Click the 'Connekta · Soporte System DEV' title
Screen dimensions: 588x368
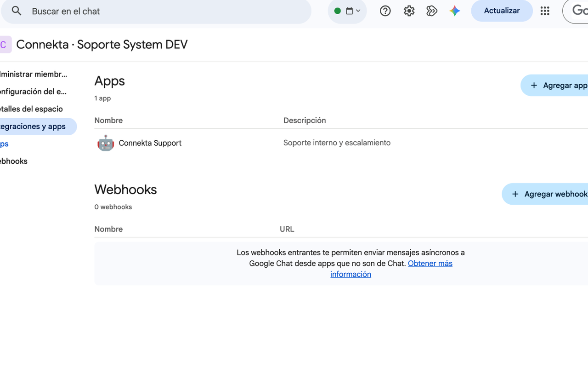coord(102,45)
